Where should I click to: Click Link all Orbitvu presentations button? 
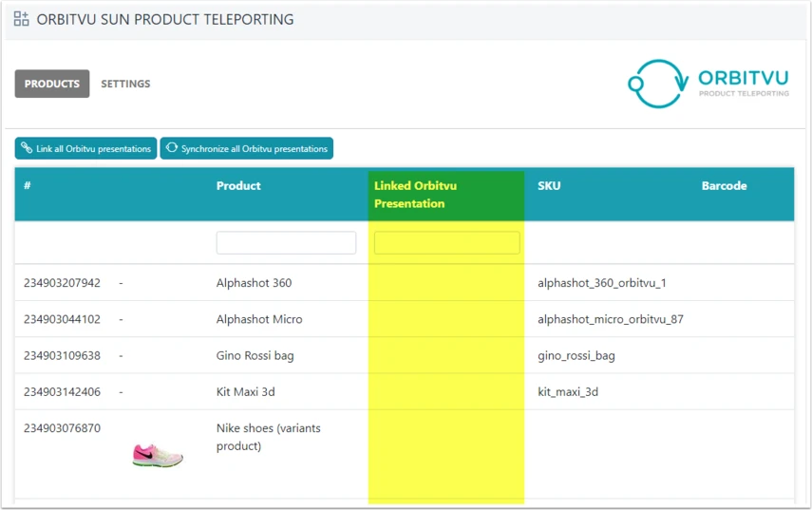(x=85, y=148)
